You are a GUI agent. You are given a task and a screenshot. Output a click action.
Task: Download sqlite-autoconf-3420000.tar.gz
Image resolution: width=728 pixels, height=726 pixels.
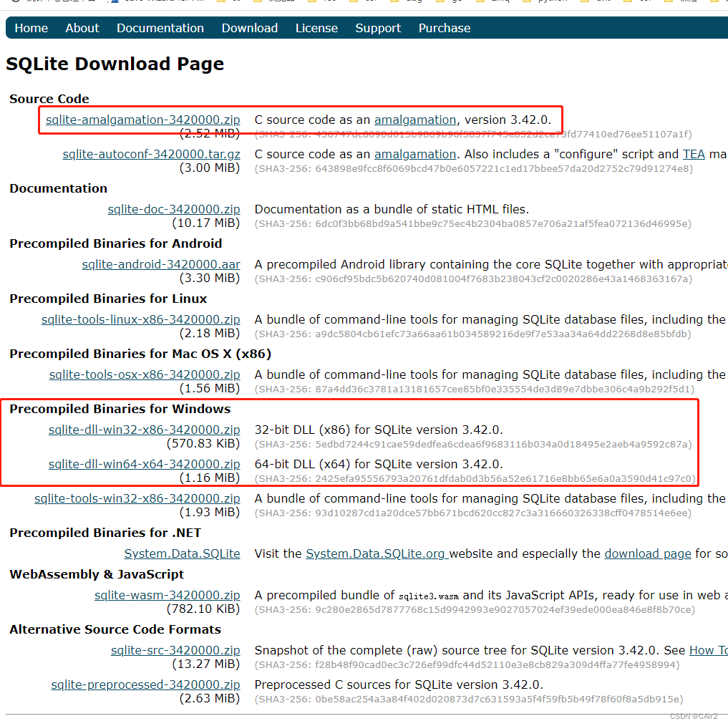[x=151, y=154]
